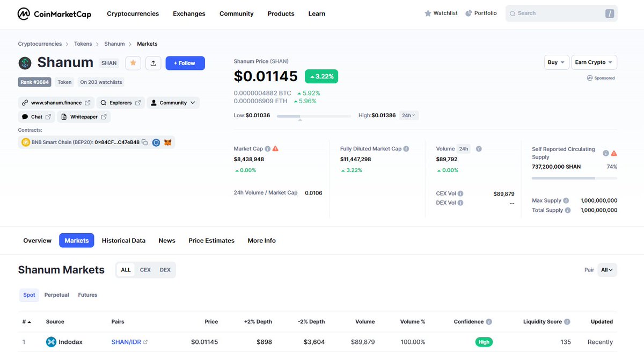Open the Earn Crypto dropdown
The width and height of the screenshot is (644, 352).
pyautogui.click(x=594, y=62)
